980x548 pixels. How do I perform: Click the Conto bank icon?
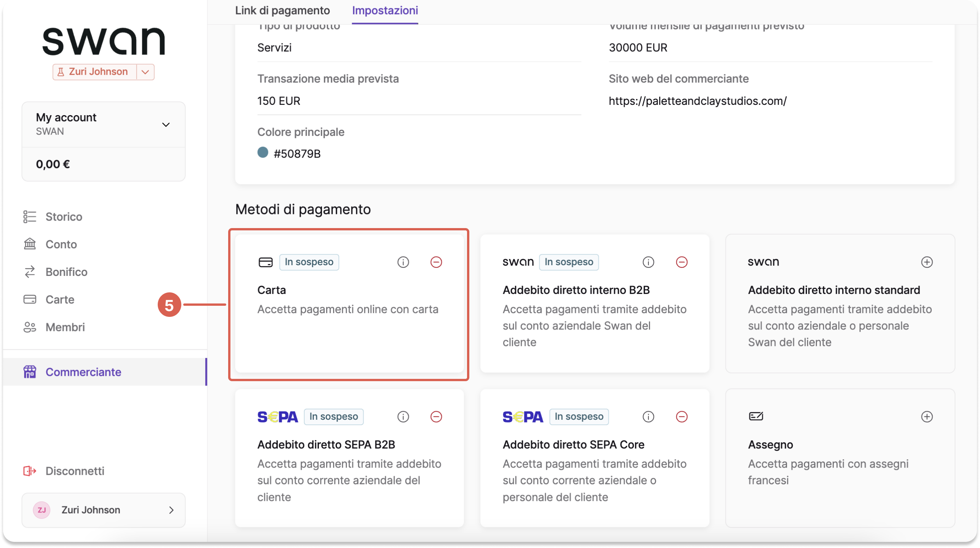click(x=29, y=244)
